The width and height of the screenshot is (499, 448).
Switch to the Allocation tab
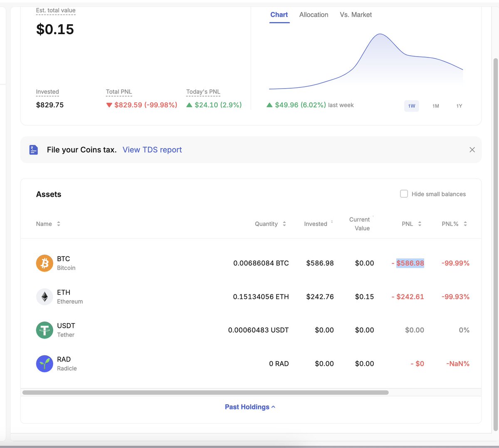(x=314, y=15)
